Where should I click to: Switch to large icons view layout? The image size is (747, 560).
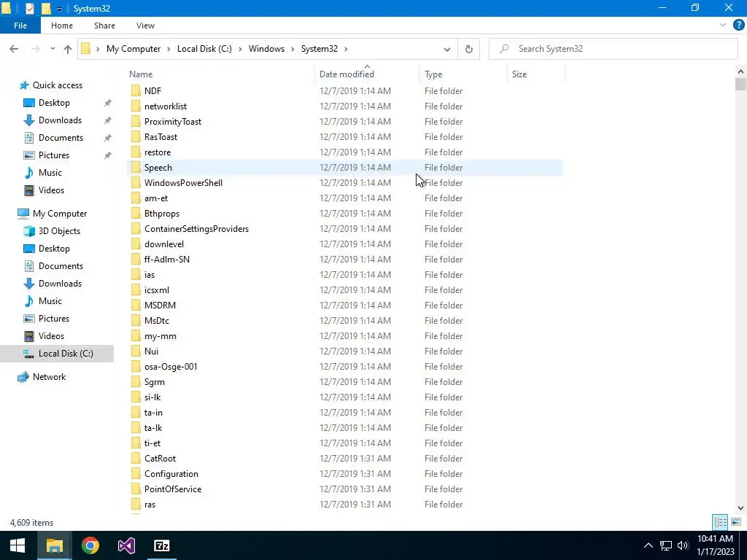pos(736,522)
